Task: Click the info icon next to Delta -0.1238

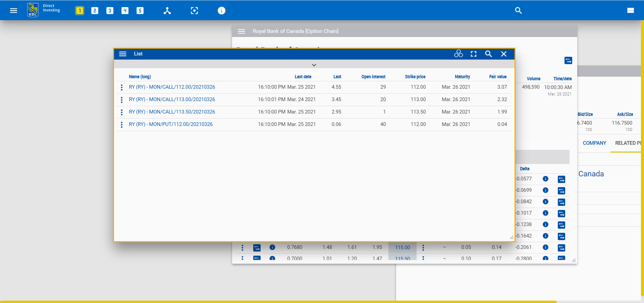Action: 545,224
